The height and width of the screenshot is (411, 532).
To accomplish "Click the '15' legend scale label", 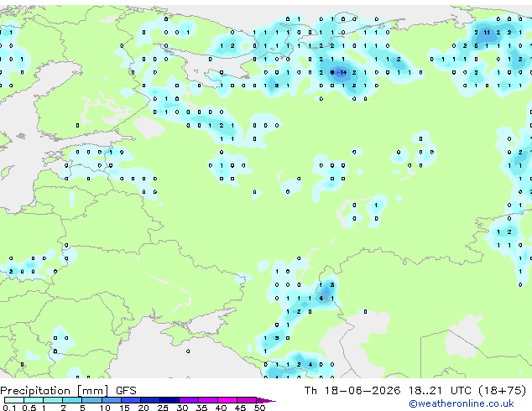I will coord(124,408).
